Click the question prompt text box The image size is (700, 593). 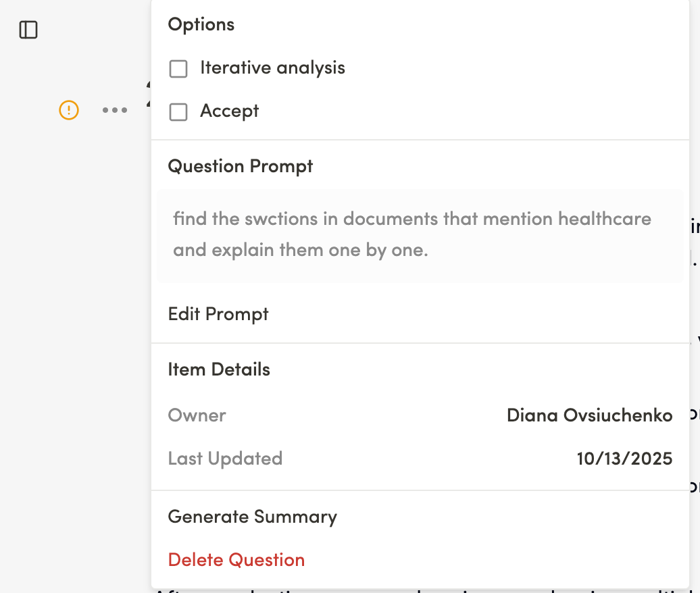419,235
